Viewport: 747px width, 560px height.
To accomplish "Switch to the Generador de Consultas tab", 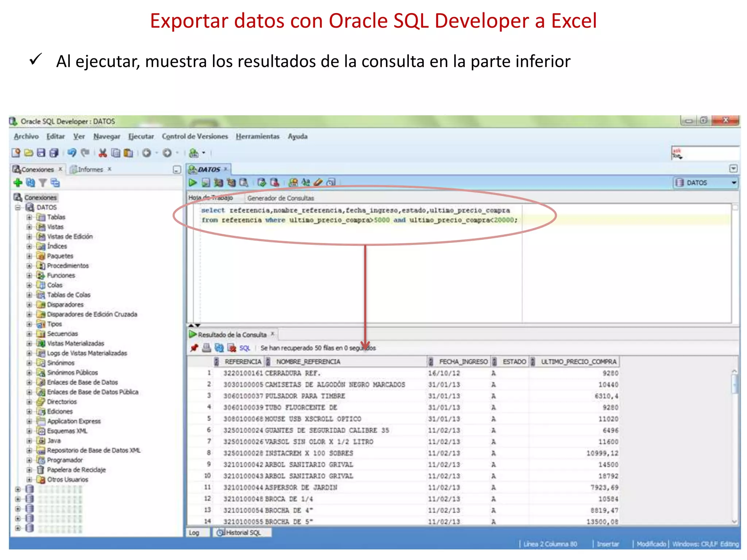I will [x=280, y=198].
